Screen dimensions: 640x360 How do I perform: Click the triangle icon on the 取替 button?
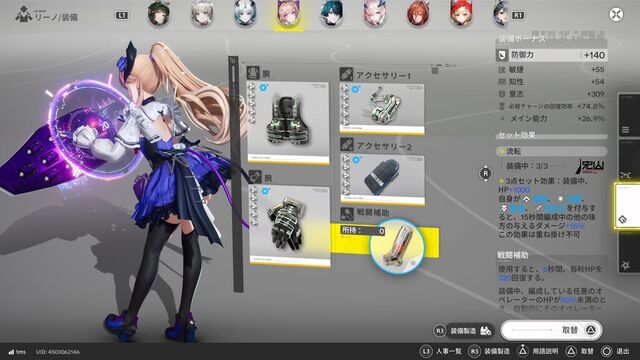click(x=591, y=330)
